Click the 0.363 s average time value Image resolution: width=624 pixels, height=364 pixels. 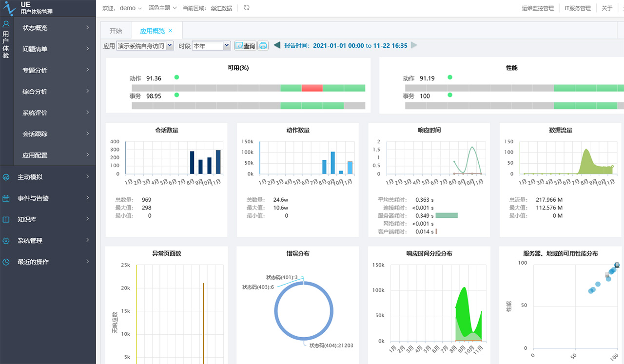pos(424,200)
